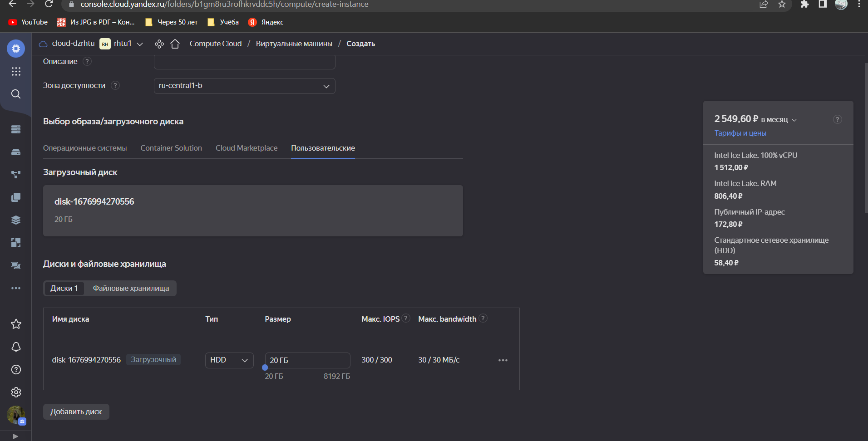Open the HDD disk type dropdown

tap(229, 360)
